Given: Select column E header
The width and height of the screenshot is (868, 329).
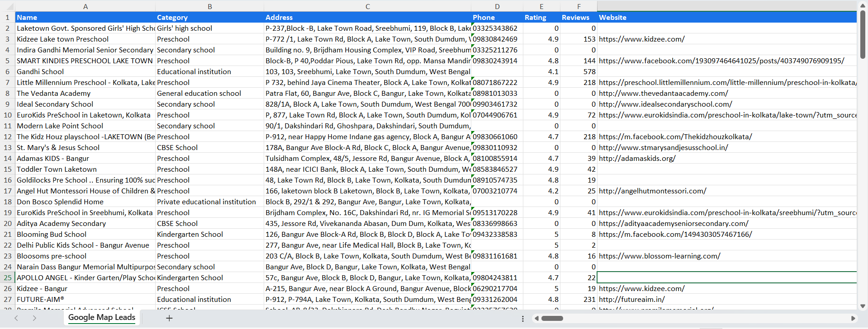Looking at the screenshot, I should tap(541, 6).
